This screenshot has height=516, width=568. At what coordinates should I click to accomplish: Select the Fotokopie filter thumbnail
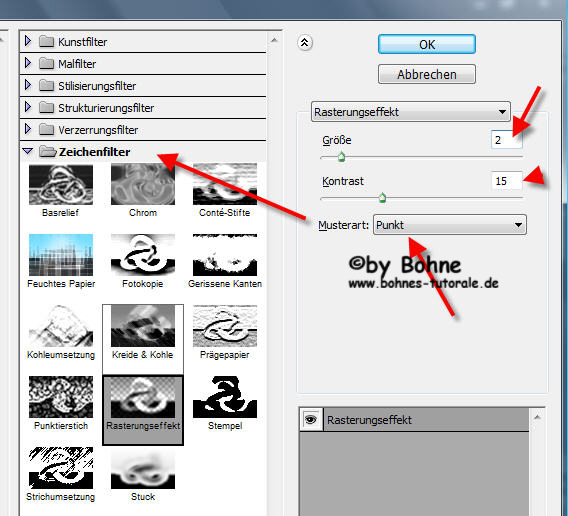pos(143,255)
